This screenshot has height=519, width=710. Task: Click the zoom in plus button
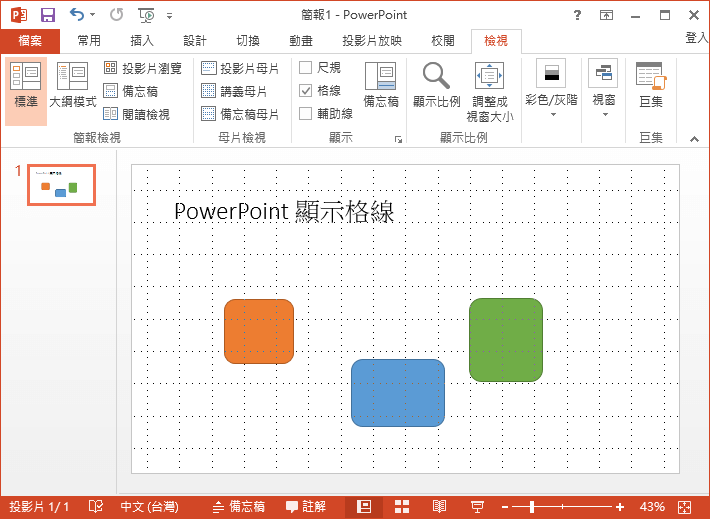click(620, 507)
